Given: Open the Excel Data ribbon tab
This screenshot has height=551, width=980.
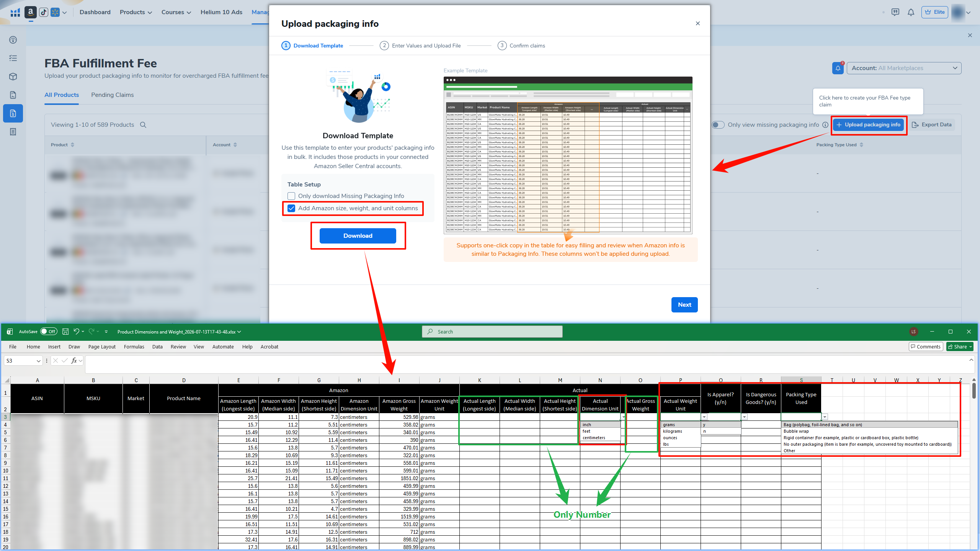Looking at the screenshot, I should click(157, 347).
